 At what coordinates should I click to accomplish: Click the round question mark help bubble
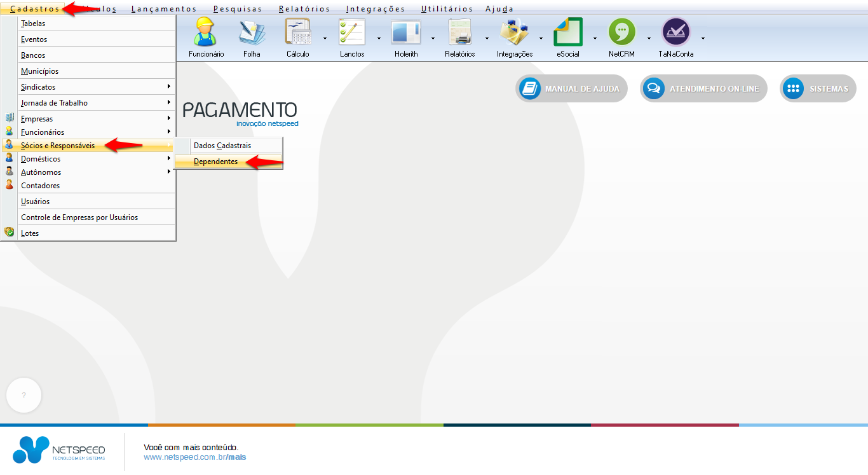coord(24,396)
